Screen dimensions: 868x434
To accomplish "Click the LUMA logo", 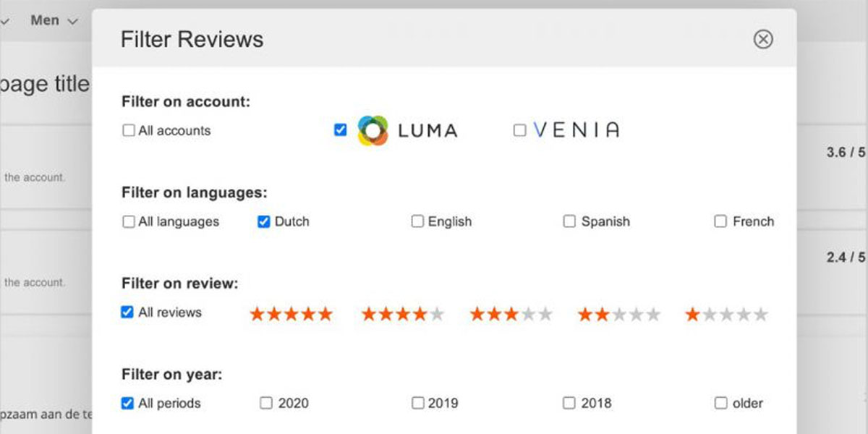I will click(x=407, y=131).
